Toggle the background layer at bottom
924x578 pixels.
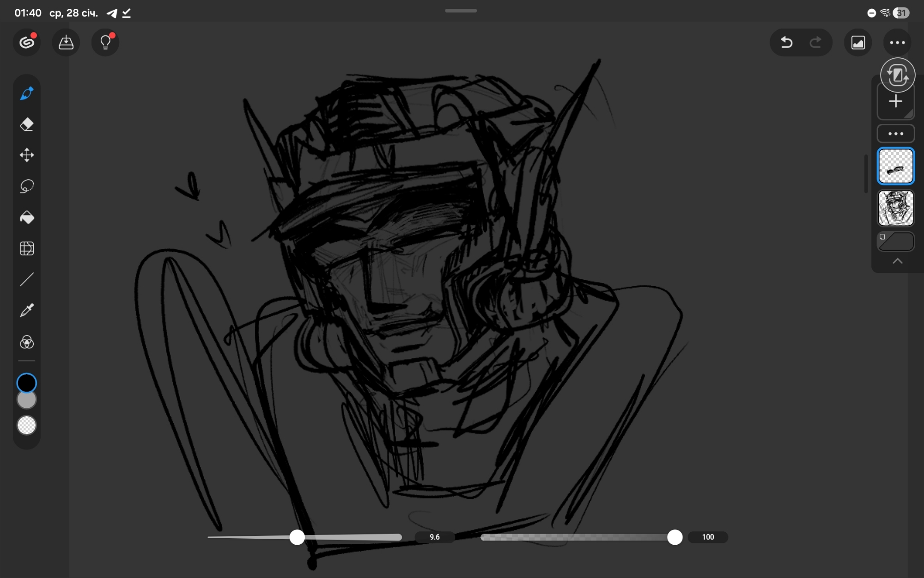896,242
